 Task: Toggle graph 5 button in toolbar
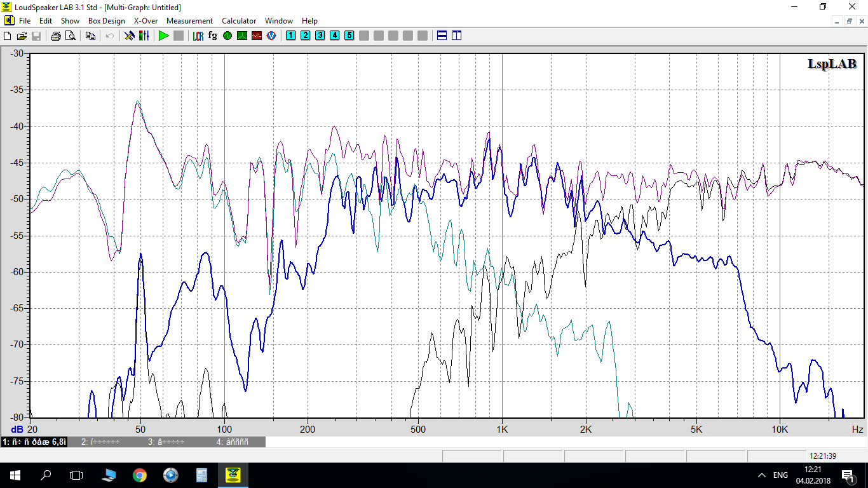coord(349,36)
